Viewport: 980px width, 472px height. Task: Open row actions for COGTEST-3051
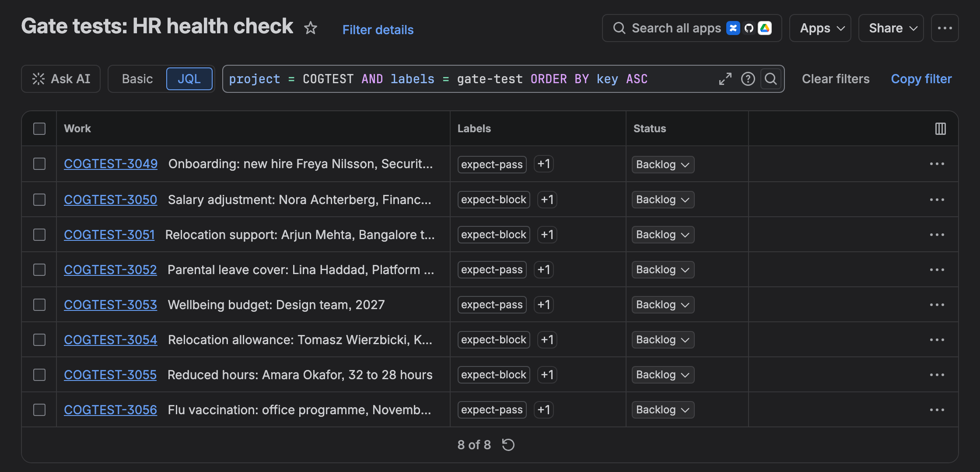(937, 235)
